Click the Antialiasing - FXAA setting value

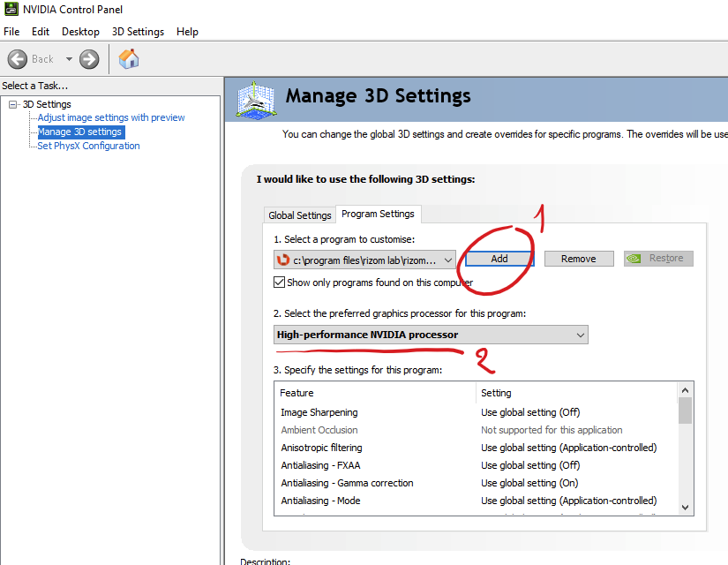coord(530,465)
